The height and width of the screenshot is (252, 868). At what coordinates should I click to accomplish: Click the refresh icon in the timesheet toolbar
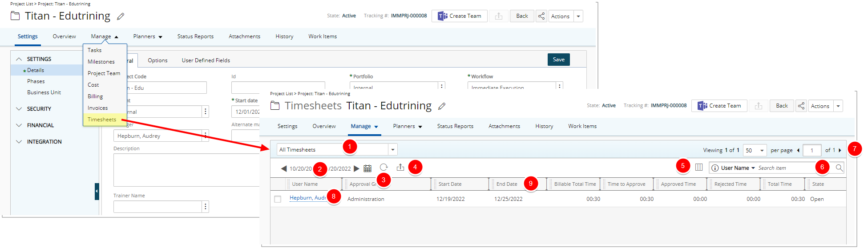tap(384, 167)
